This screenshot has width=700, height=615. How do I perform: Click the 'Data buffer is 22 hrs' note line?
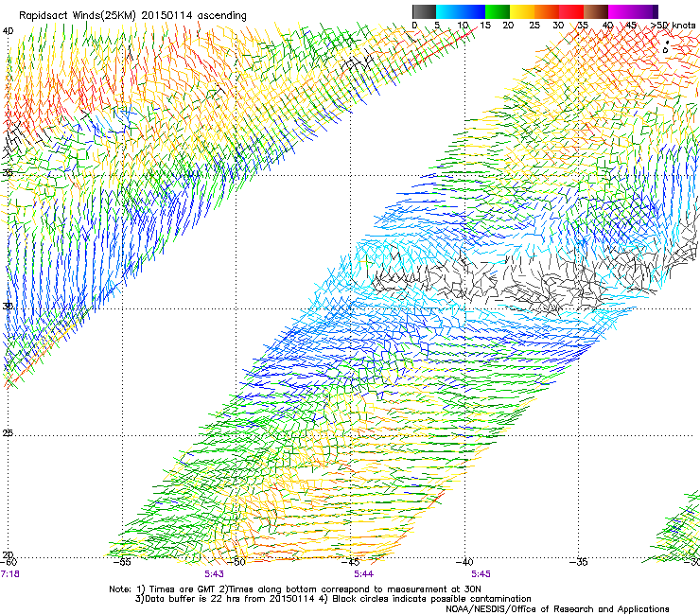click(x=333, y=599)
